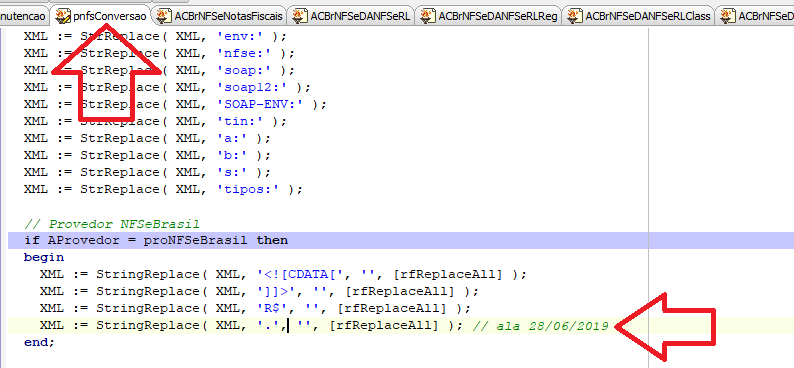
Task: Click StrReplace on the 'tipos:' line
Action: [x=120, y=189]
